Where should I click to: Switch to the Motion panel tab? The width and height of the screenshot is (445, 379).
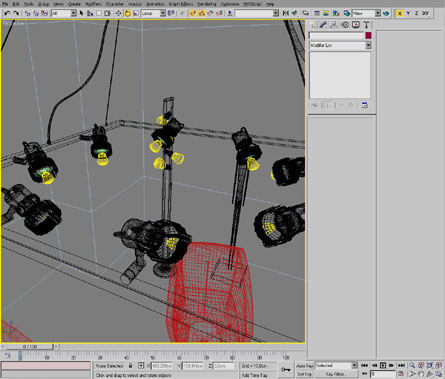click(345, 25)
